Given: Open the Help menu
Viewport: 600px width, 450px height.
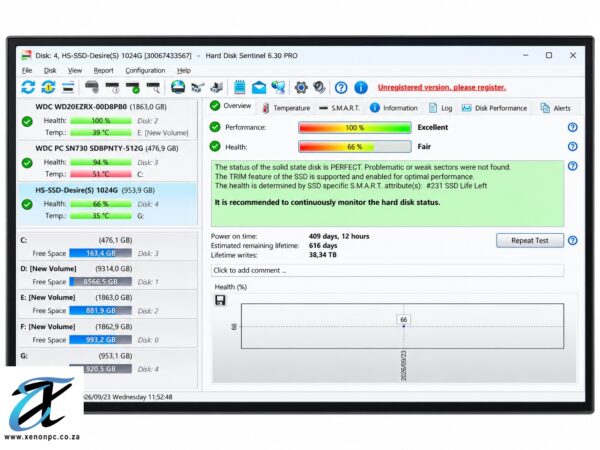Looking at the screenshot, I should coord(184,70).
